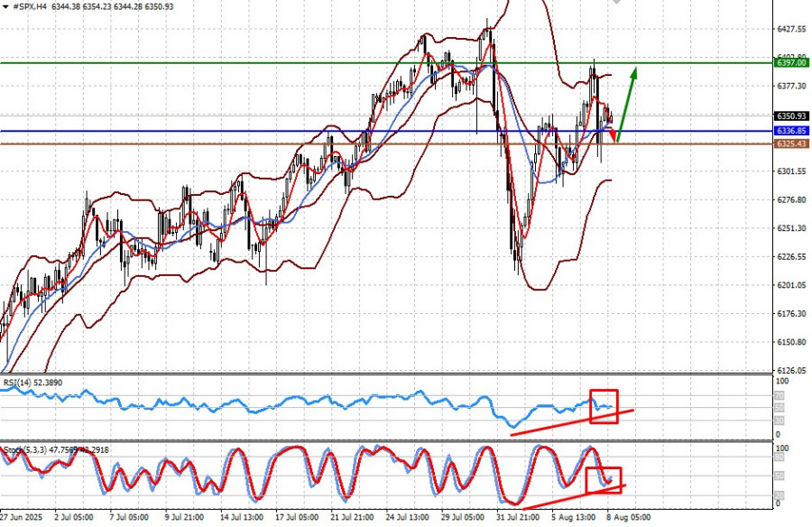Click the 6201.05 price scale value
Image resolution: width=812 pixels, height=527 pixels.
click(x=791, y=285)
